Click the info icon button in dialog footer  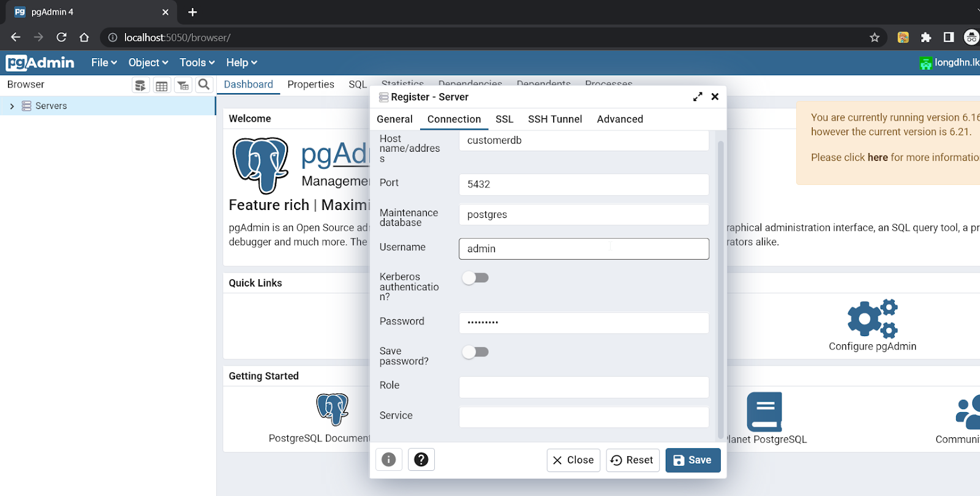[x=389, y=459]
